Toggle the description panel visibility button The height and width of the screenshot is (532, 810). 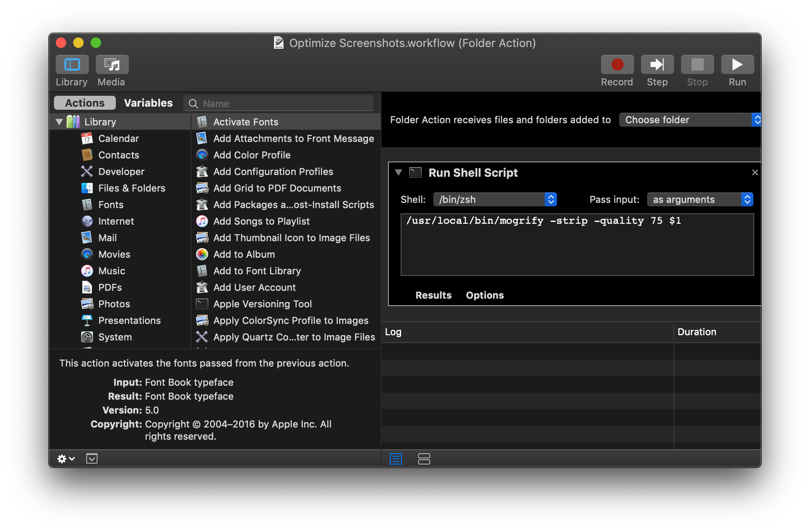(x=92, y=458)
